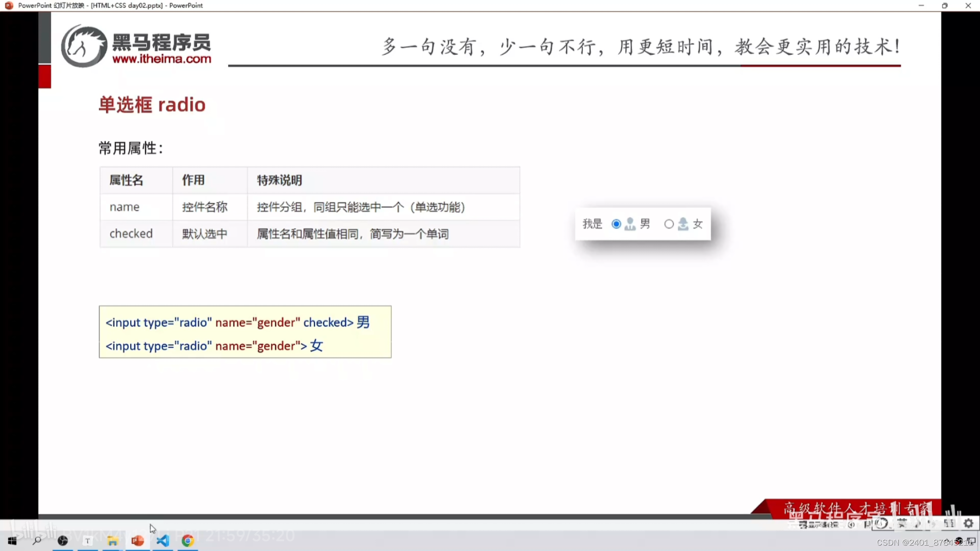Open Typora from the taskbar
This screenshot has width=980, height=551.
pos(88,541)
